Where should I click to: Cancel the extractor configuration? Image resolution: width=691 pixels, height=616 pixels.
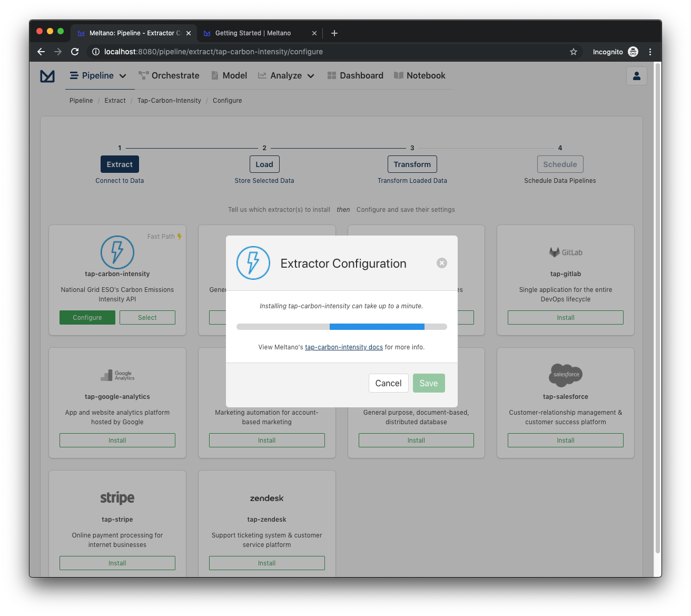click(x=389, y=383)
